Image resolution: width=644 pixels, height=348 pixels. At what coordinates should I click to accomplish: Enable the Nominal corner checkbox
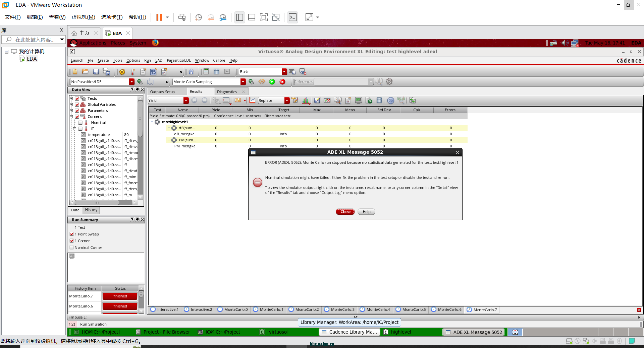click(x=80, y=123)
